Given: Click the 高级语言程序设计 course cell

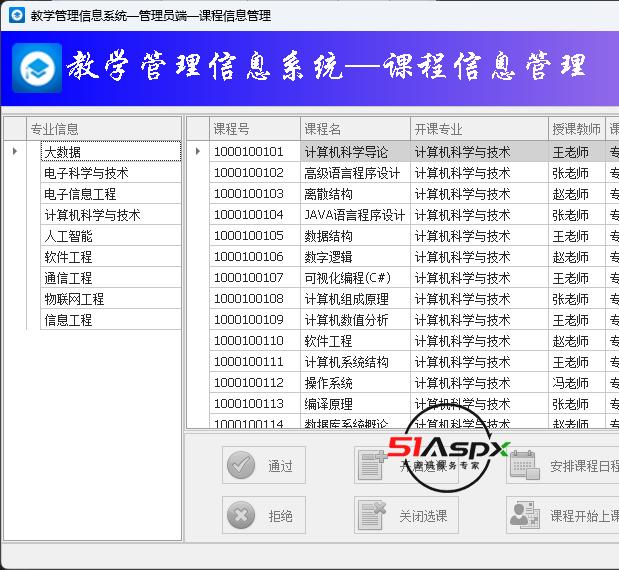Looking at the screenshot, I should tap(355, 173).
